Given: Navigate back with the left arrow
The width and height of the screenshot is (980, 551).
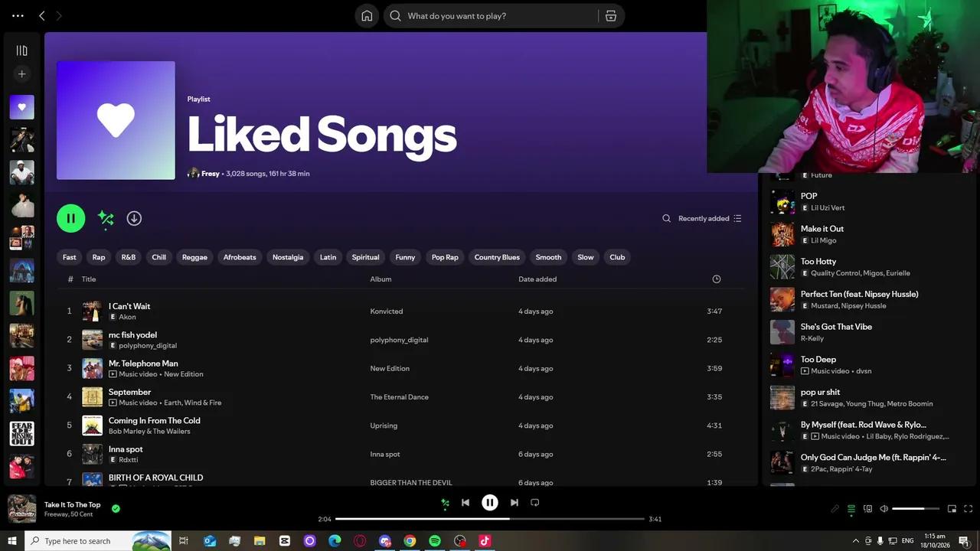Looking at the screenshot, I should click(x=42, y=16).
